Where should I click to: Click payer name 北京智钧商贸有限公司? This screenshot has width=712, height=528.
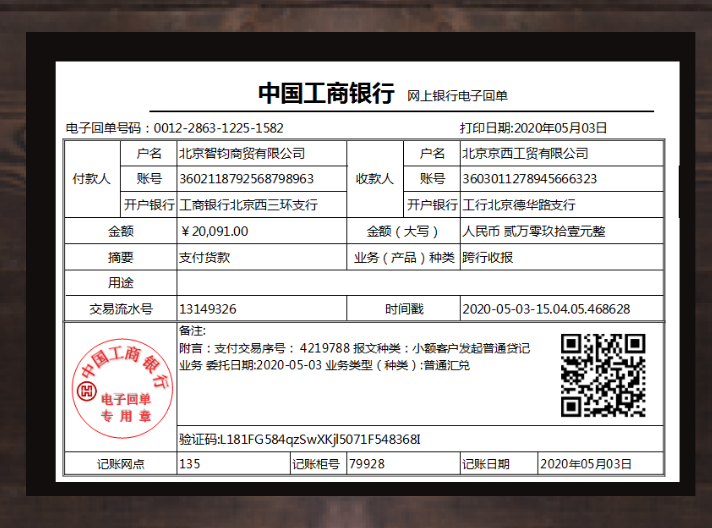click(x=242, y=153)
